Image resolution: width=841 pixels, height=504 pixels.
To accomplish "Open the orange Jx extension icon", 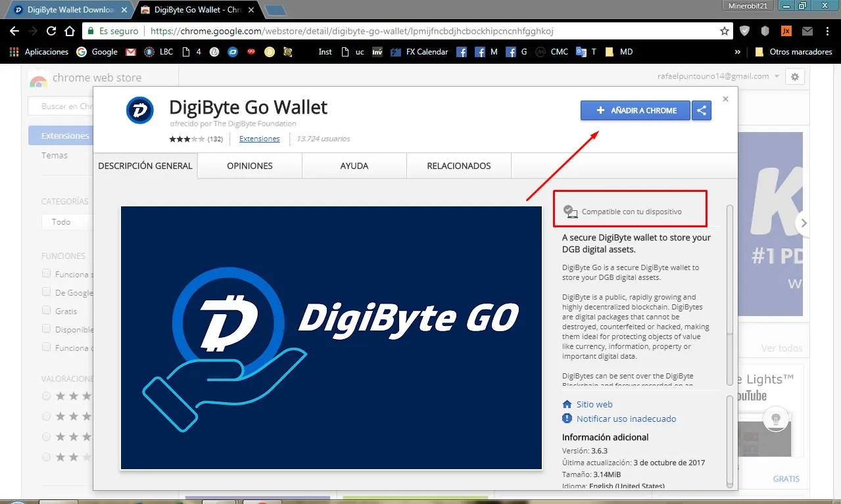I will tap(786, 31).
